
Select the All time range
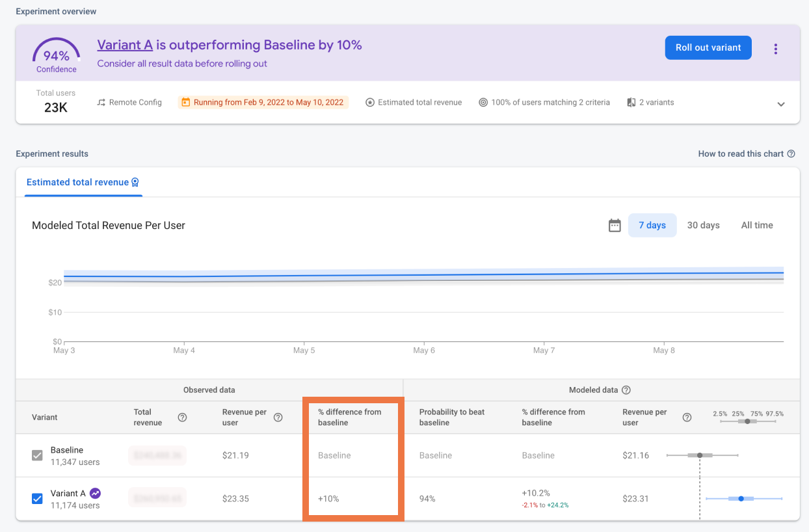[x=757, y=226]
